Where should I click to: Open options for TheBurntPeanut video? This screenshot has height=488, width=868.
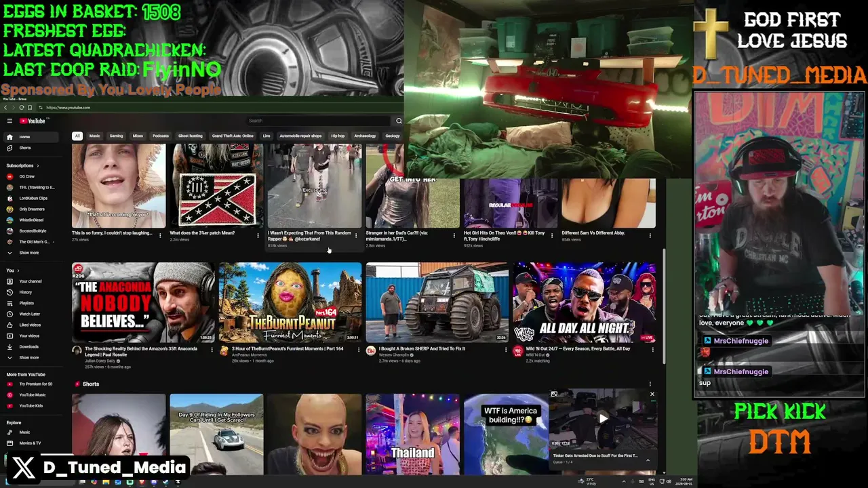[x=358, y=350]
